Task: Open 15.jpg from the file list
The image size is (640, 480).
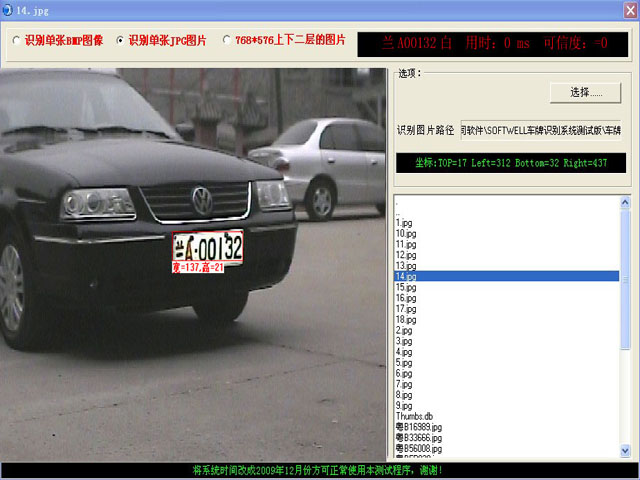Action: pyautogui.click(x=405, y=287)
